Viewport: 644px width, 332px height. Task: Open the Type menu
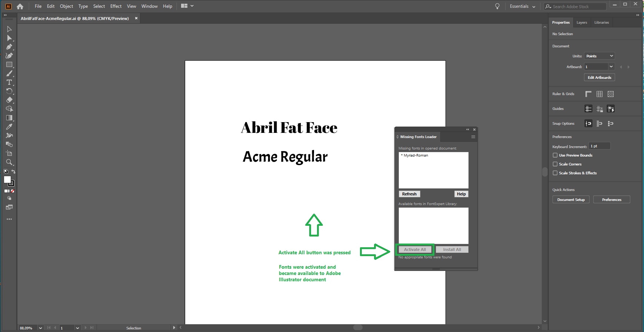83,6
